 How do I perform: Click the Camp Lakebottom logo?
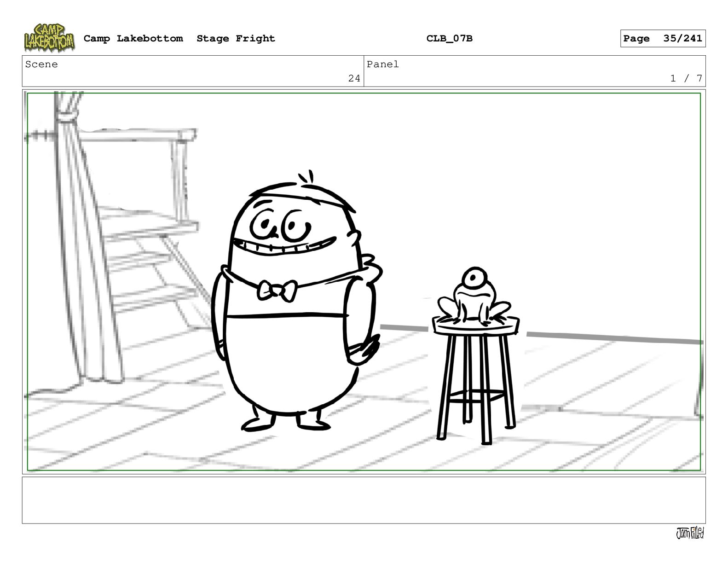click(x=49, y=38)
